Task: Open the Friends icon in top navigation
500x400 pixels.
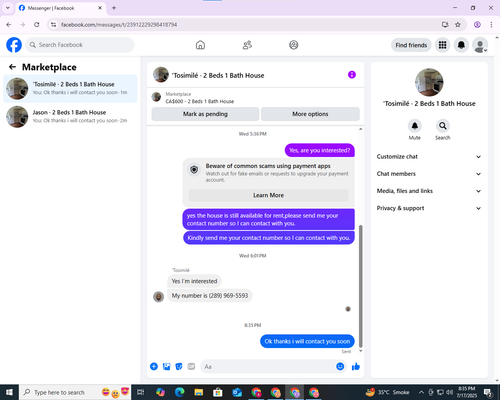Action: coord(247,45)
